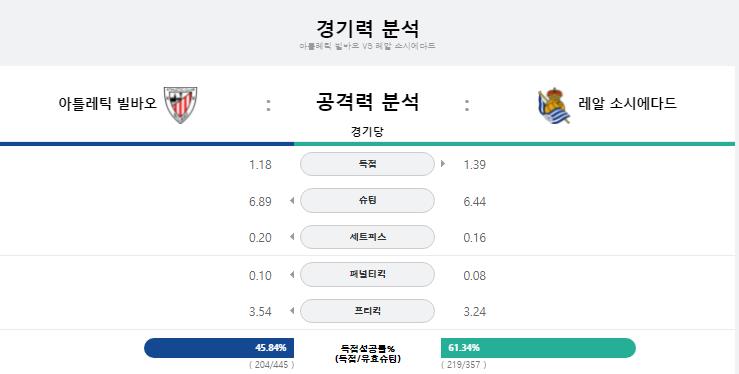Viewport: 739px width, 374px height.
Task: Open the 레알 소시에다드 team name
Action: click(627, 103)
